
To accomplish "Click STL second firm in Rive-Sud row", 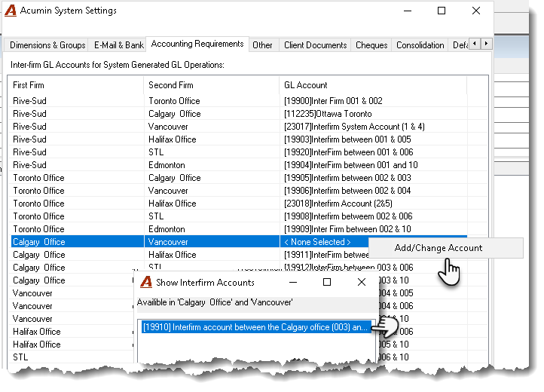I will click(x=156, y=152).
